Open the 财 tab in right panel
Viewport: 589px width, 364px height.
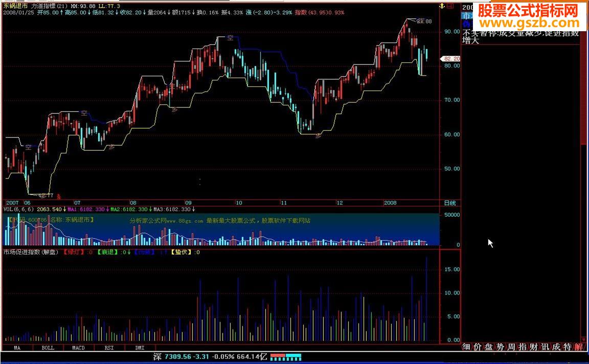coord(533,347)
